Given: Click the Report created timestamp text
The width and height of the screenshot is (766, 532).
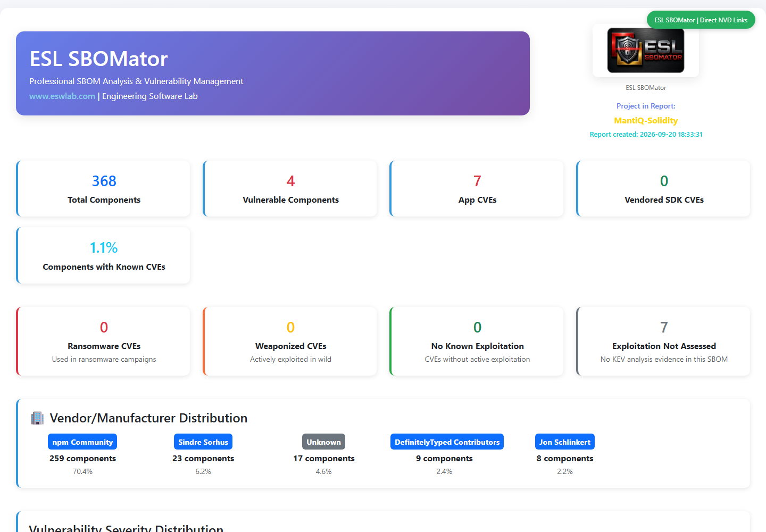Looking at the screenshot, I should pos(646,135).
